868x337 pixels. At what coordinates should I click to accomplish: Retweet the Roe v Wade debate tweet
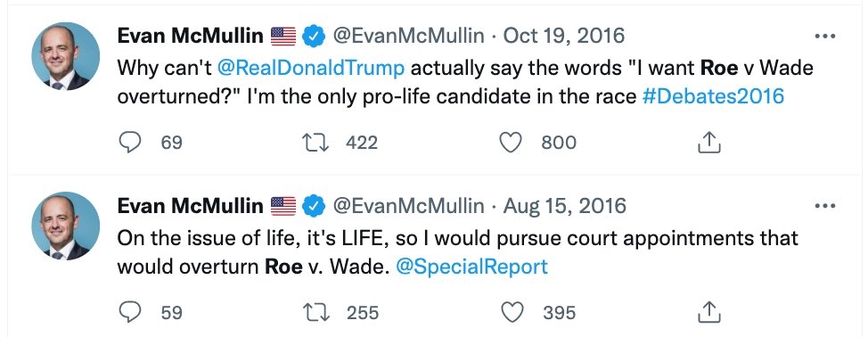(x=316, y=143)
